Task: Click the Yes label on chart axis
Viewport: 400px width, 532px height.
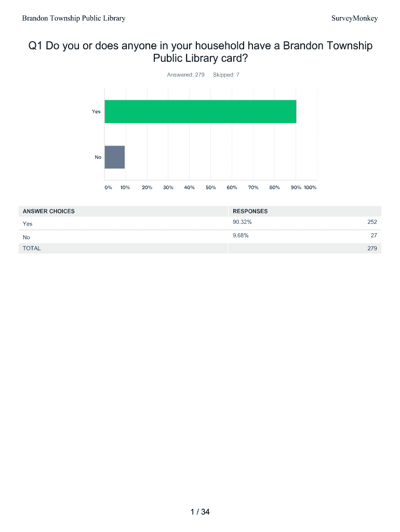Action: 97,112
